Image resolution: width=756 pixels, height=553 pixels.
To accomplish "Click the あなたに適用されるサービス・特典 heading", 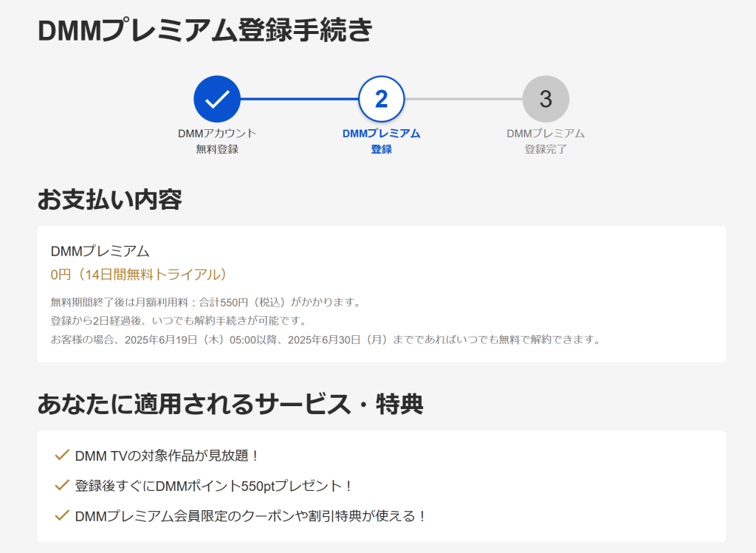I will coord(230,404).
